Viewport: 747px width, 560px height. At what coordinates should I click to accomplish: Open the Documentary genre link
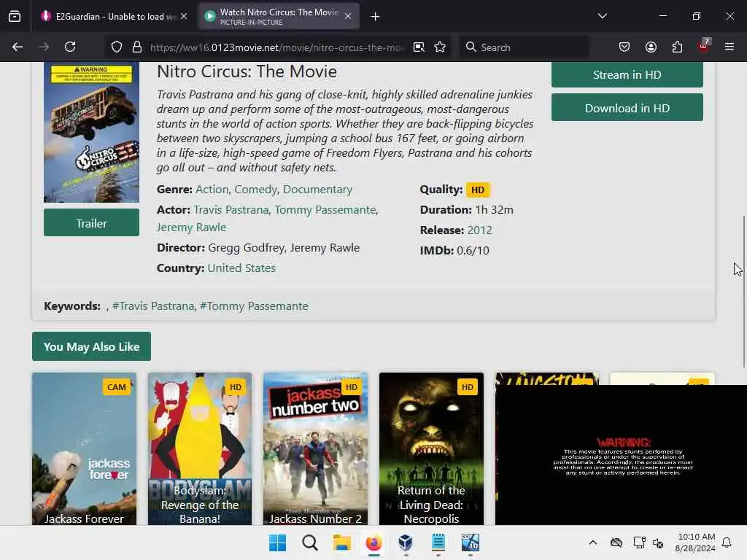click(318, 190)
